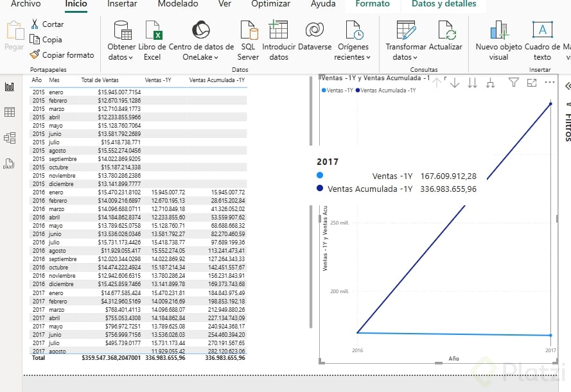This screenshot has width=571, height=392.
Task: Click the Ventas Acumulada -1Y legend color dot
Action: pyautogui.click(x=358, y=90)
